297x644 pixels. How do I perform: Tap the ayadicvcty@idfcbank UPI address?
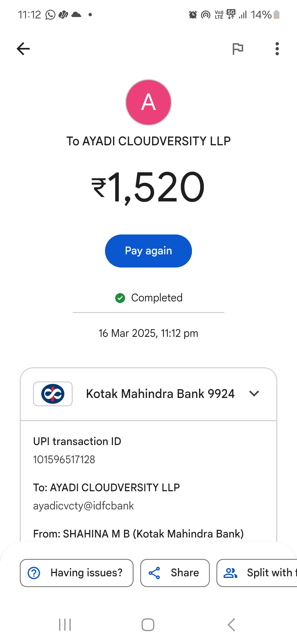pyautogui.click(x=83, y=506)
